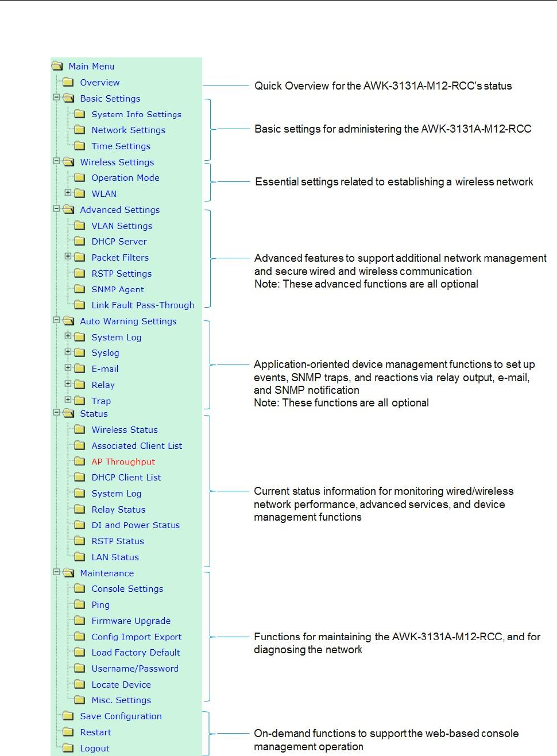The width and height of the screenshot is (557, 756).
Task: Click the folder icon beside AP Throughput
Action: click(80, 462)
